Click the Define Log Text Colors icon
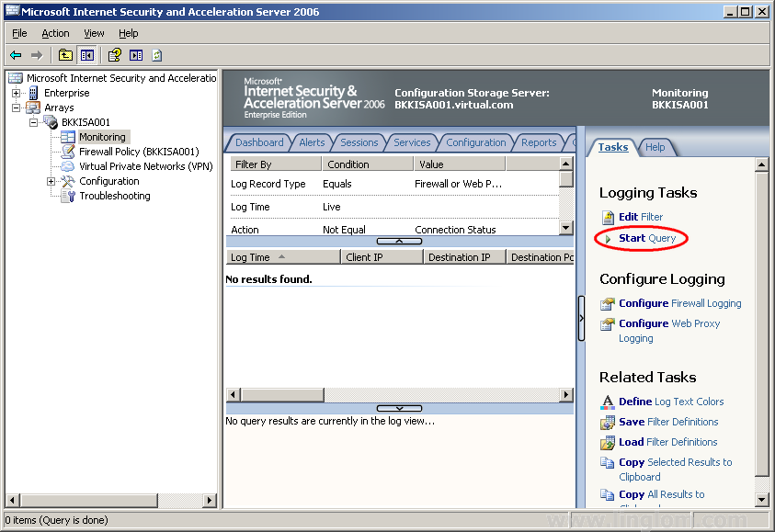 [x=608, y=402]
